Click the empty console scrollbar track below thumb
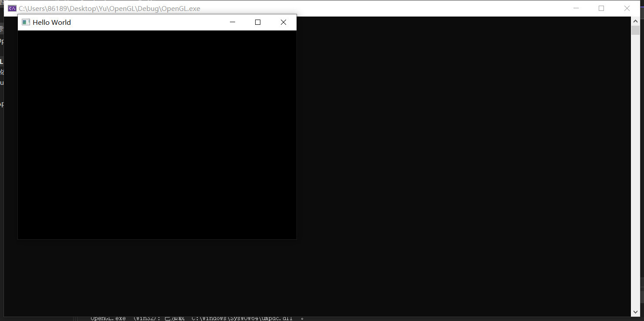 635,174
